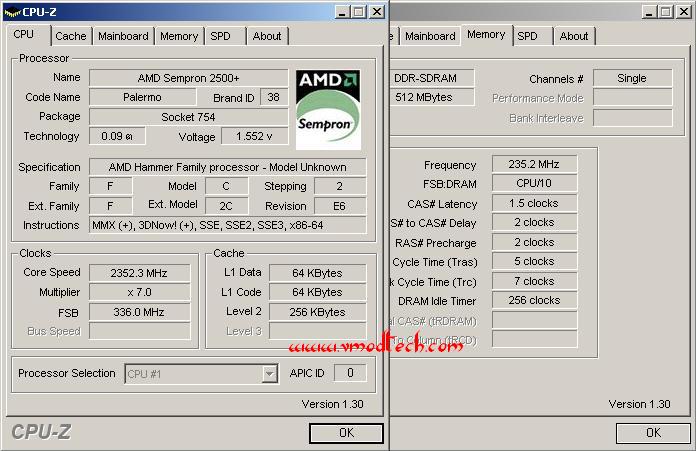Select the Memory tab in left window
The height and width of the screenshot is (451, 696).
point(179,36)
